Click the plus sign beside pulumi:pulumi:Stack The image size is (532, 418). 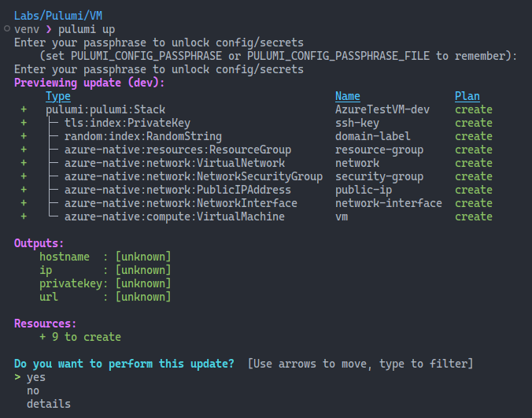click(x=24, y=109)
